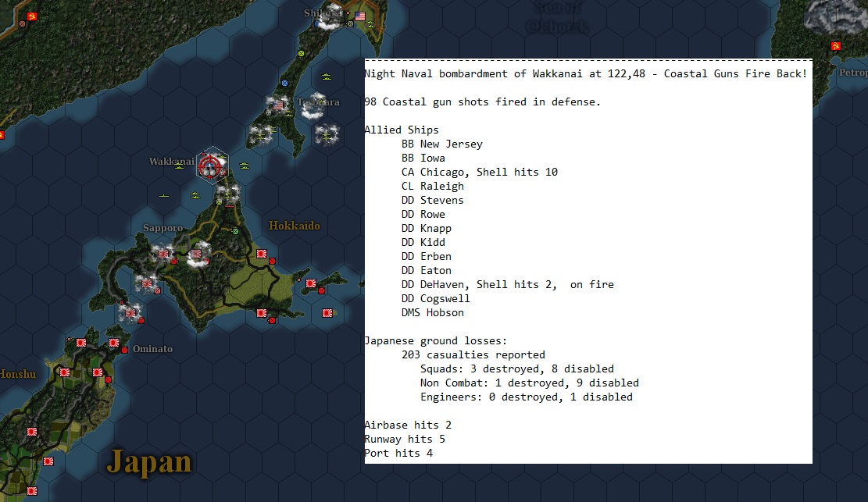Screen dimensions: 868x502
Task: Select the task force icon just east of Wakkanai hex
Action: 244,166
